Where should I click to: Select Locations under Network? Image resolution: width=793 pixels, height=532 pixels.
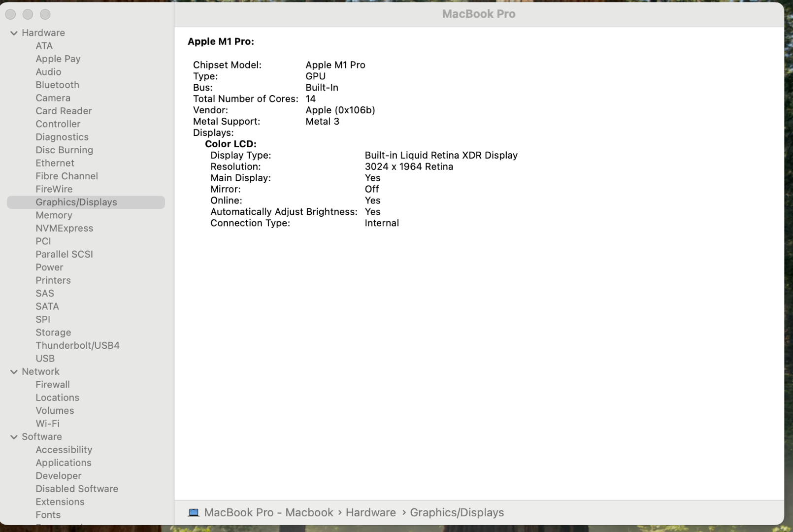click(57, 398)
